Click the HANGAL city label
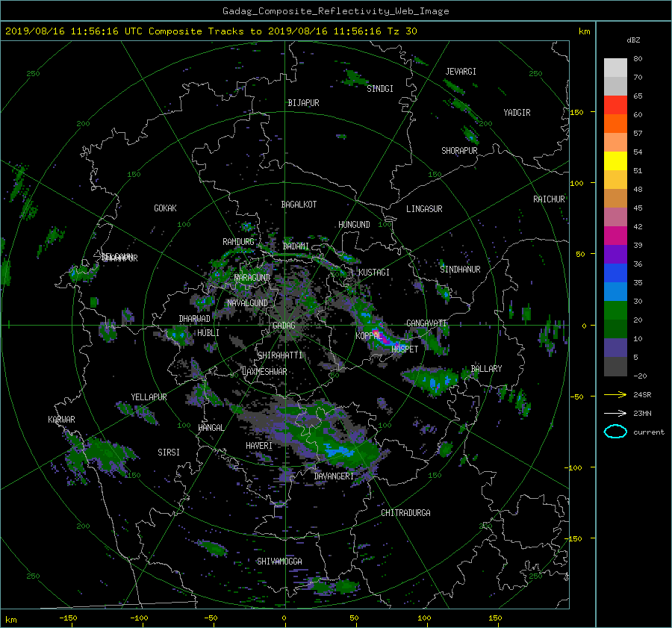The height and width of the screenshot is (628, 672). click(x=211, y=428)
